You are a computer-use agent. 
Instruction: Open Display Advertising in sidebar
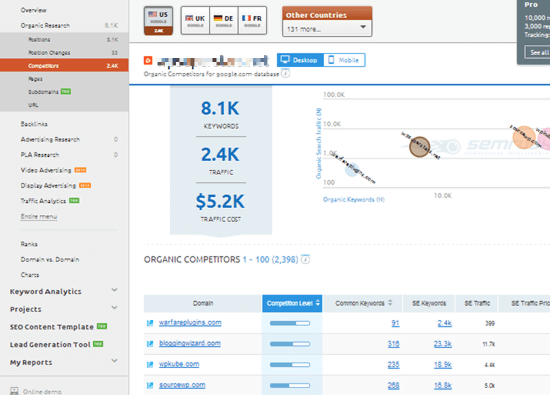click(x=48, y=186)
